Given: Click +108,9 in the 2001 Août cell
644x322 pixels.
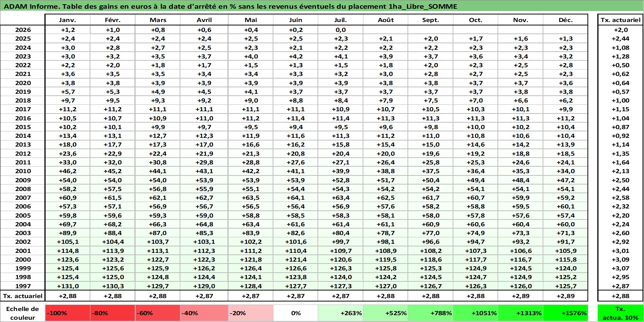Looking at the screenshot, I should [386, 251].
